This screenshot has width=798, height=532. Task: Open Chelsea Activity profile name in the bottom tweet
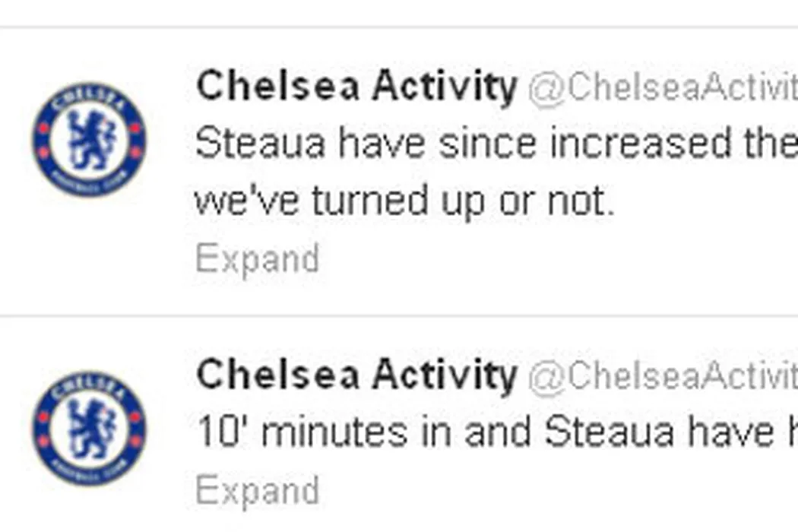(x=356, y=375)
